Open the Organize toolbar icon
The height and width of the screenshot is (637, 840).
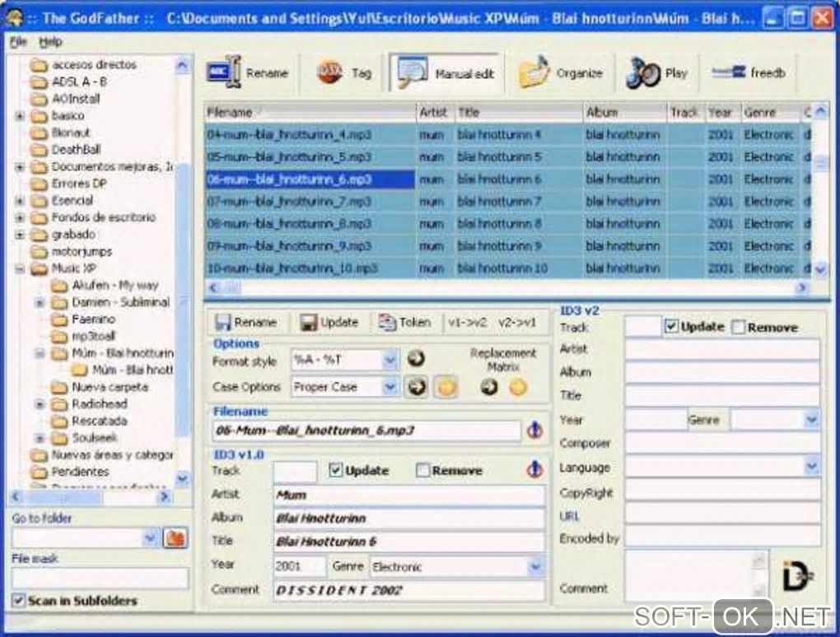pos(560,72)
